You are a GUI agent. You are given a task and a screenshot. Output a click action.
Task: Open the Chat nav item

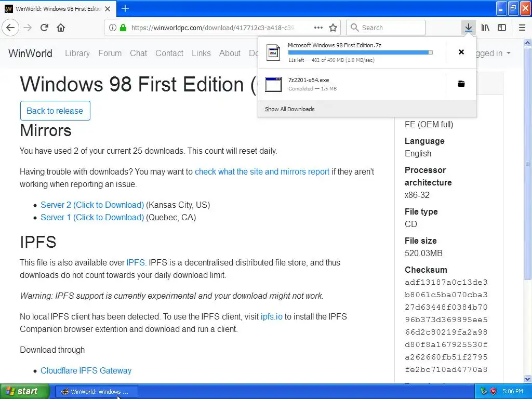point(138,54)
